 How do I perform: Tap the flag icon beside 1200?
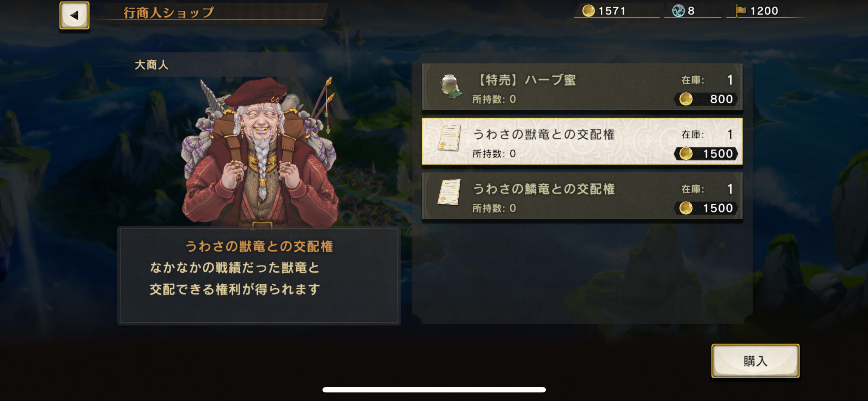741,11
